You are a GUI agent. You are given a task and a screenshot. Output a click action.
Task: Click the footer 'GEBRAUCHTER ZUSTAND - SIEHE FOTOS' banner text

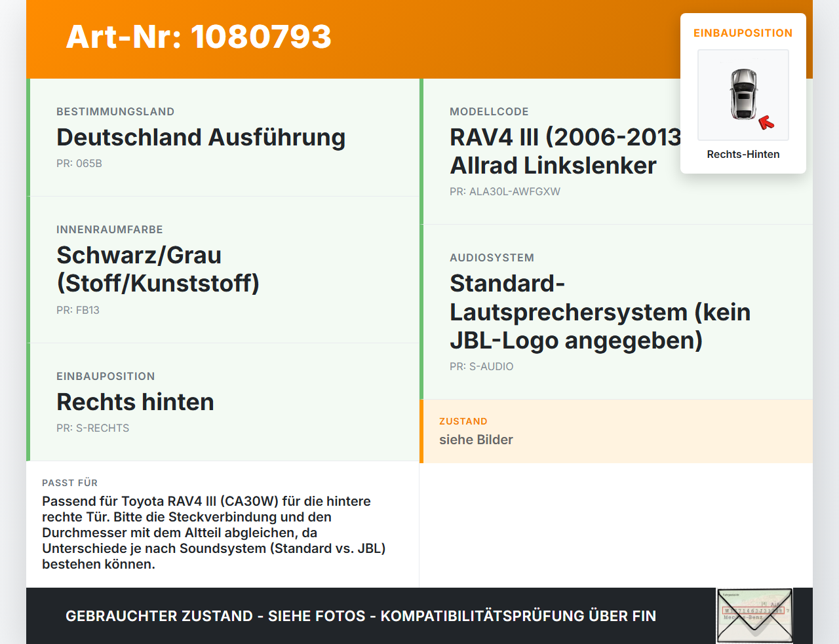click(x=361, y=616)
